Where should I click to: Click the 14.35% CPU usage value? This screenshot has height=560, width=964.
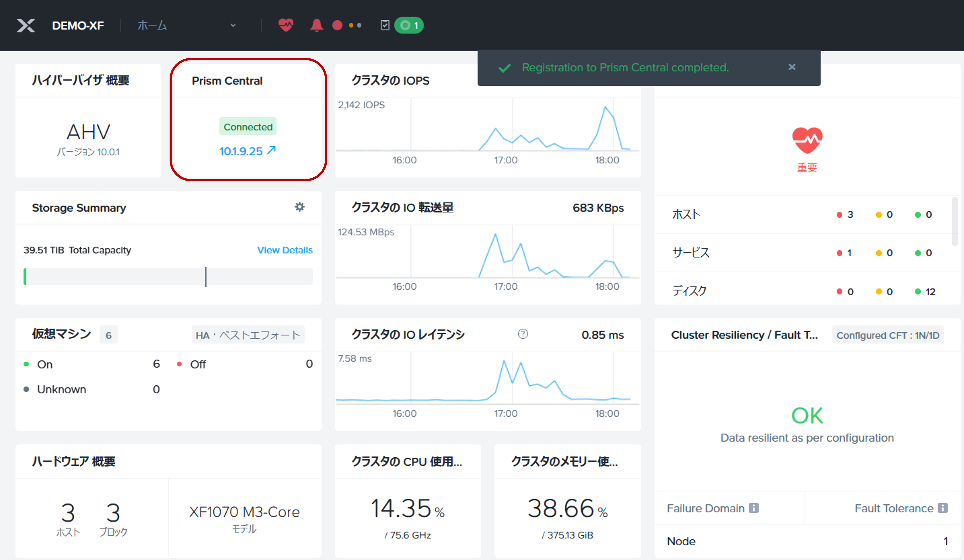coord(408,509)
